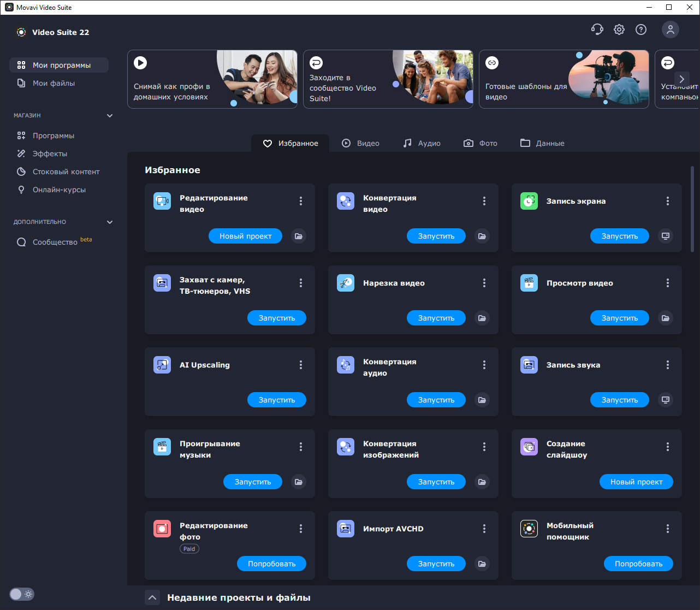Viewport: 700px width, 610px height.
Task: Click Попробовать for Редактирование фото
Action: (x=271, y=564)
